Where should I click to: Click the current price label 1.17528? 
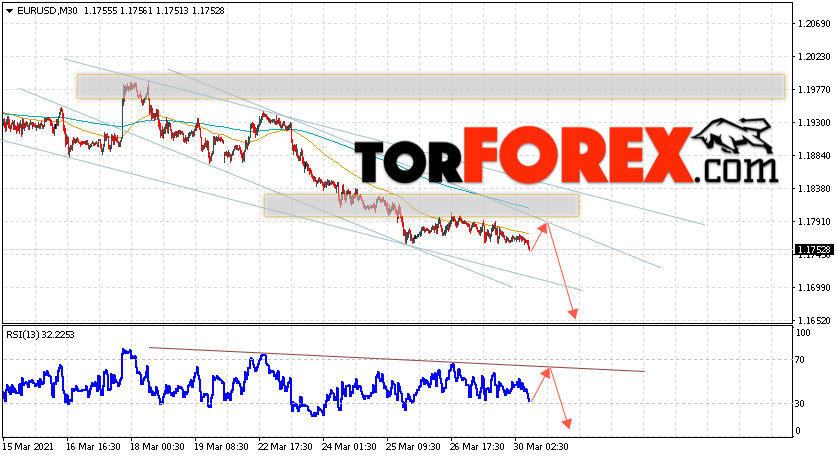tap(814, 250)
